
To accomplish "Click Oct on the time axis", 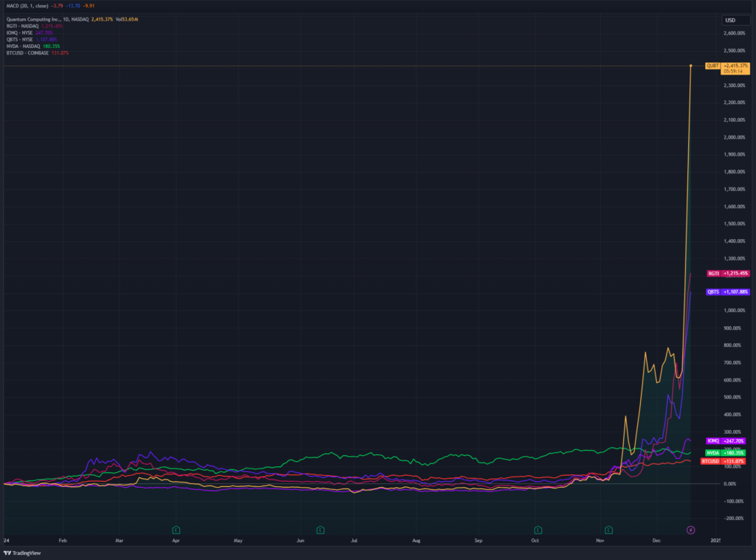I will 535,541.
